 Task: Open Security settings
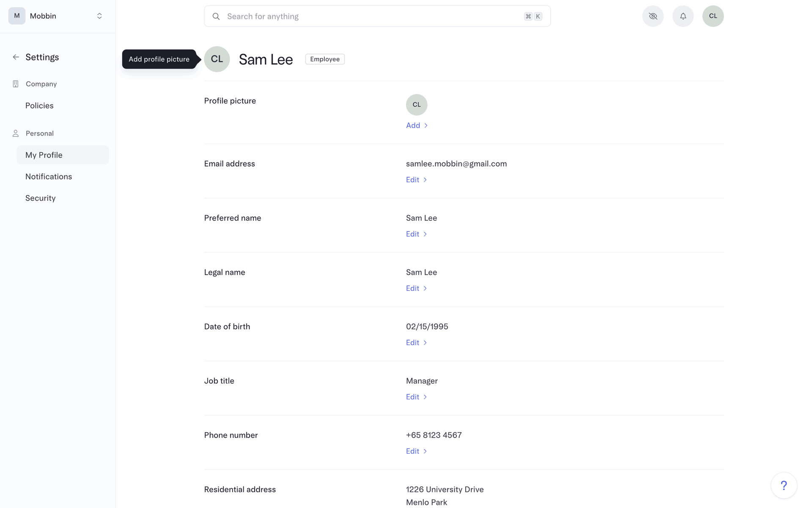(x=41, y=198)
